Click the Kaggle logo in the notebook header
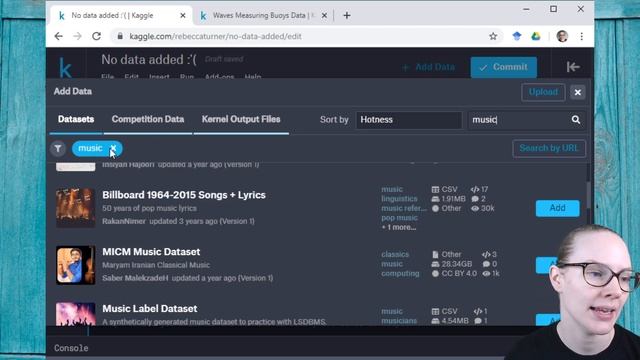640x360 pixels. click(x=65, y=67)
